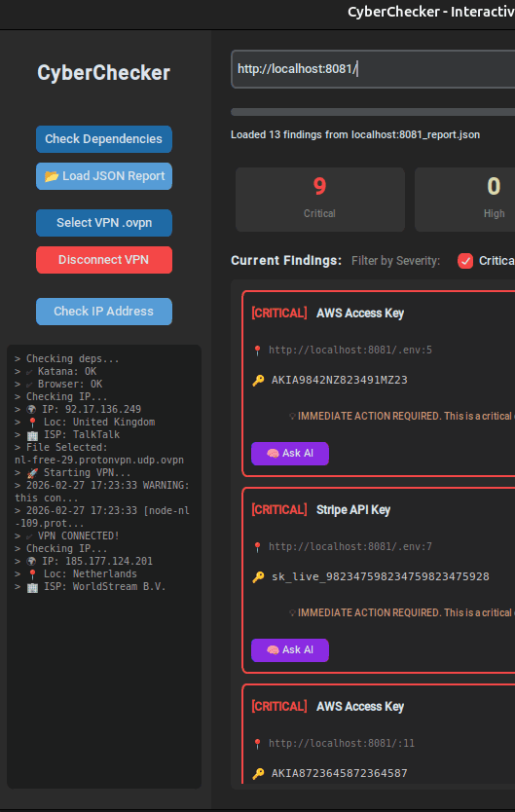Select the 9 Critical summary card

(x=320, y=199)
